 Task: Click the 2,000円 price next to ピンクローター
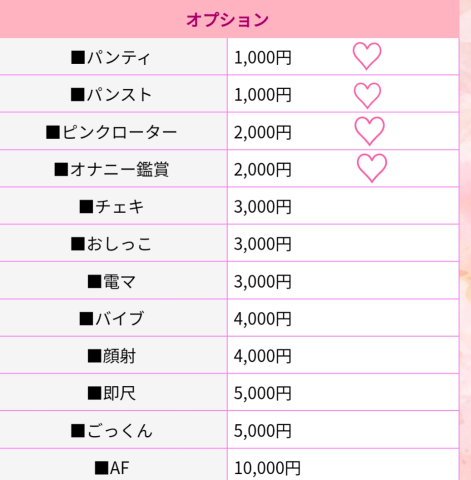(x=262, y=132)
